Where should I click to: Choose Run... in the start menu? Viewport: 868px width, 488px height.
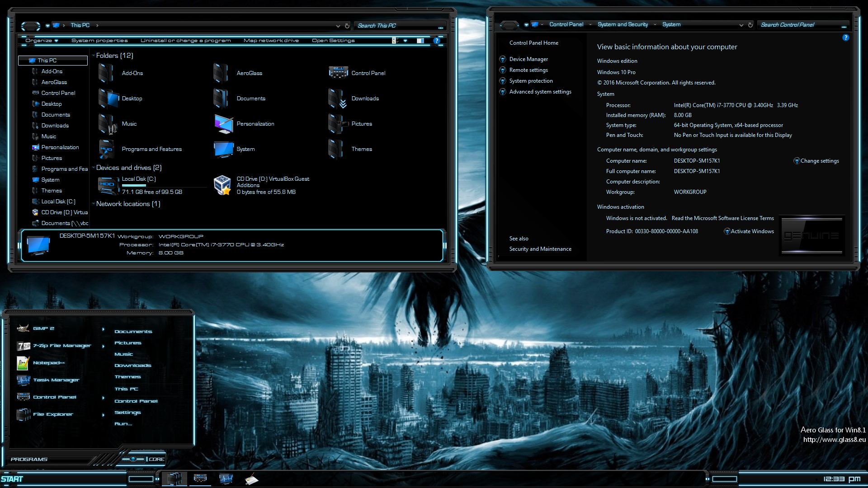coord(123,424)
